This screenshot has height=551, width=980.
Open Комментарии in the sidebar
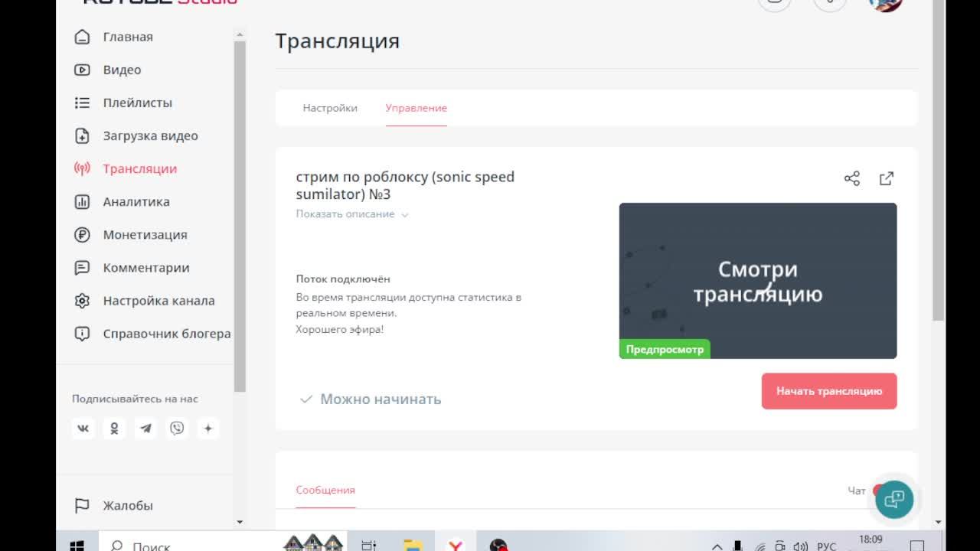click(x=146, y=268)
